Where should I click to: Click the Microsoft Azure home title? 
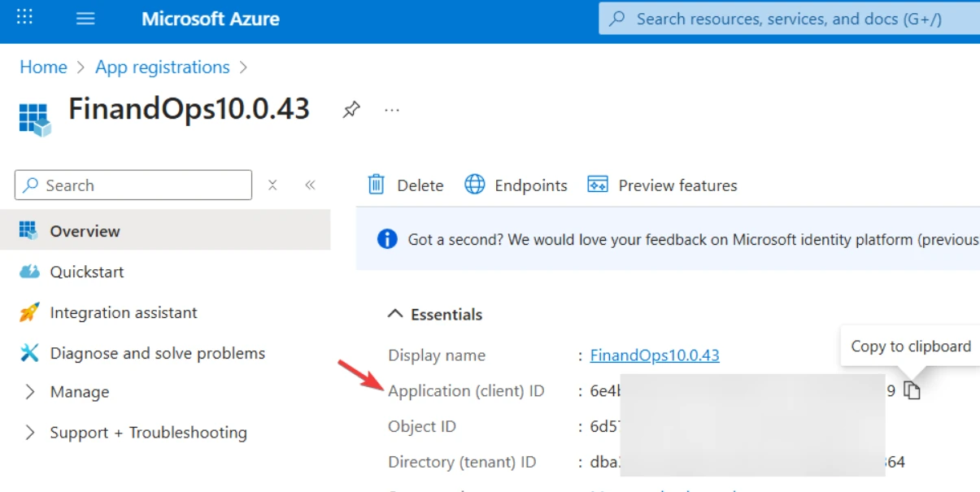click(211, 19)
